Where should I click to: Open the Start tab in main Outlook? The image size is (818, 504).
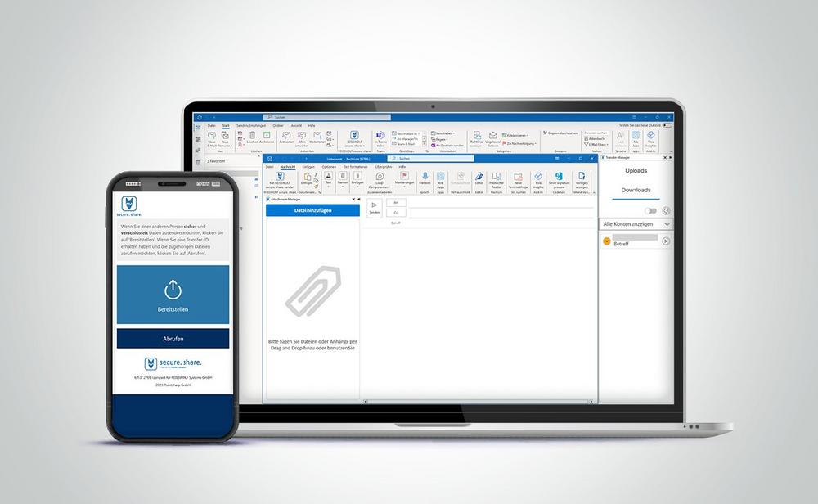pyautogui.click(x=226, y=126)
